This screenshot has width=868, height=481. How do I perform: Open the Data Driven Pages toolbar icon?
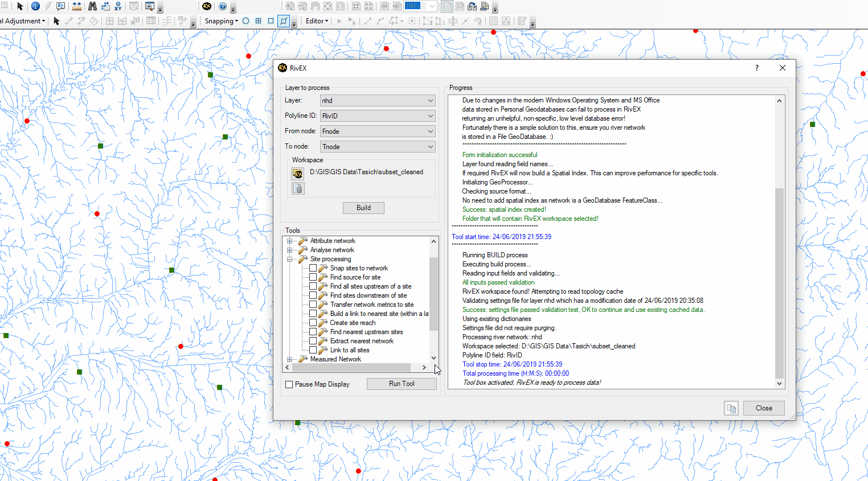coord(485,6)
